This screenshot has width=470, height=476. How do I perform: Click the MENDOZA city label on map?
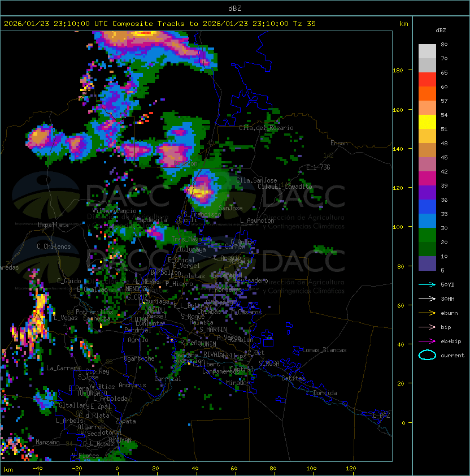[138, 289]
